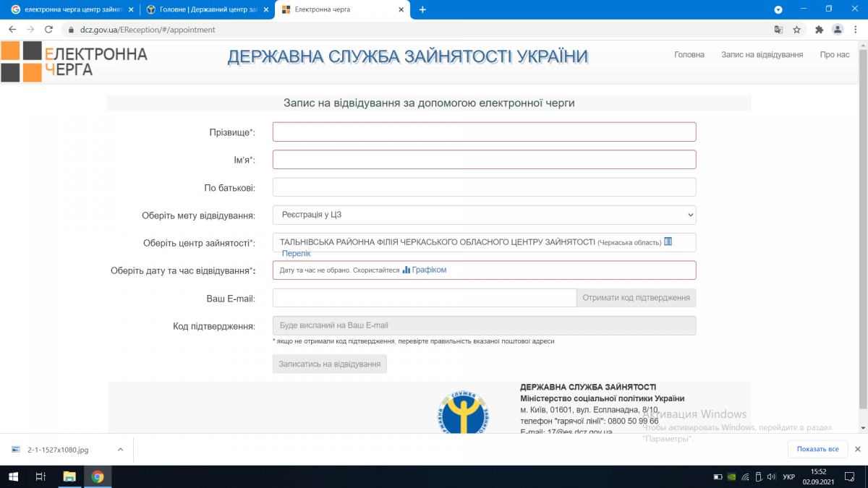Open the Chrome extensions puzzle icon
This screenshot has width=868, height=488.
tap(819, 30)
